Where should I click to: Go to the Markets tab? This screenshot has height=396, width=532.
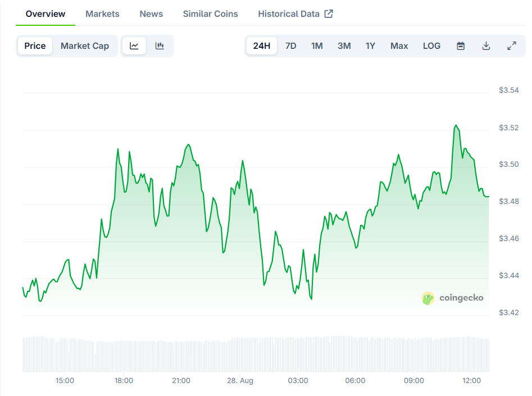pyautogui.click(x=102, y=14)
